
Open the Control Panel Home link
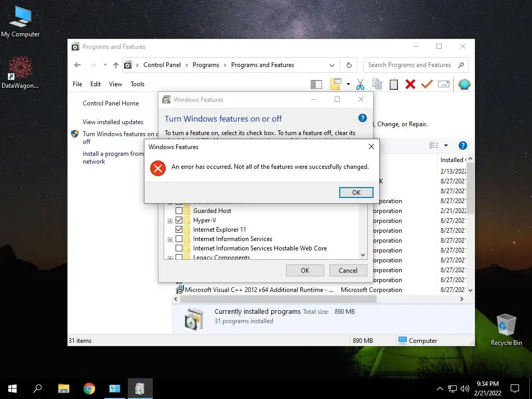(x=111, y=103)
